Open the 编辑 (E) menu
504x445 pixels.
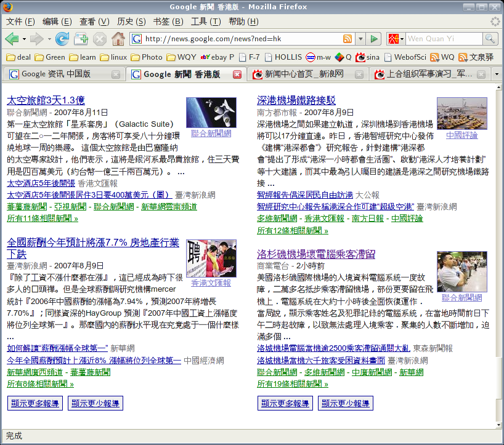[x=57, y=22]
